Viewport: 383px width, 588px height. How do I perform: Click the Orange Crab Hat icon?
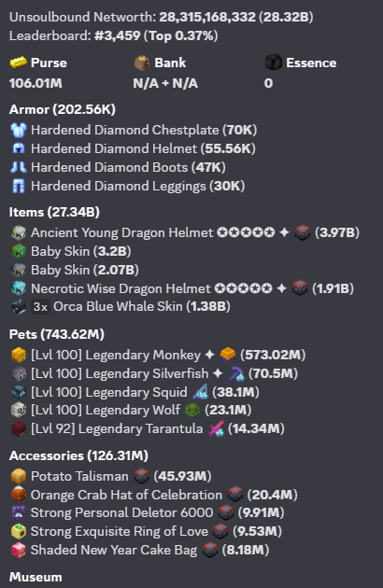19,495
